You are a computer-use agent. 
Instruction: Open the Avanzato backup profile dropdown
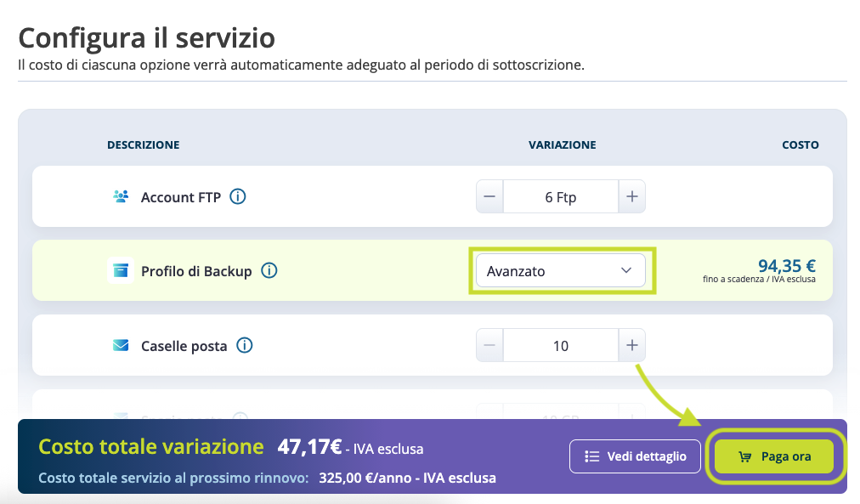(560, 271)
